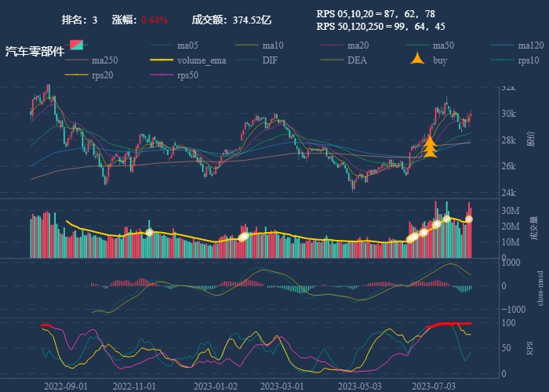Click the 股价 axis title
The height and width of the screenshot is (392, 549).
[x=531, y=139]
